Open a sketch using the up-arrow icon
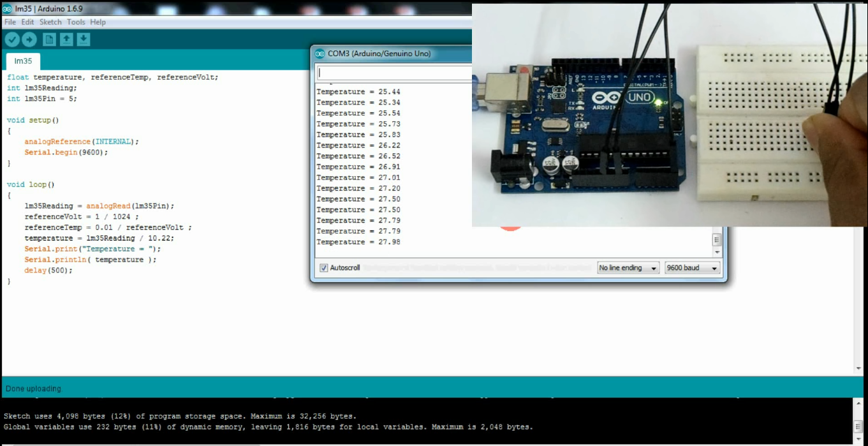 (66, 39)
